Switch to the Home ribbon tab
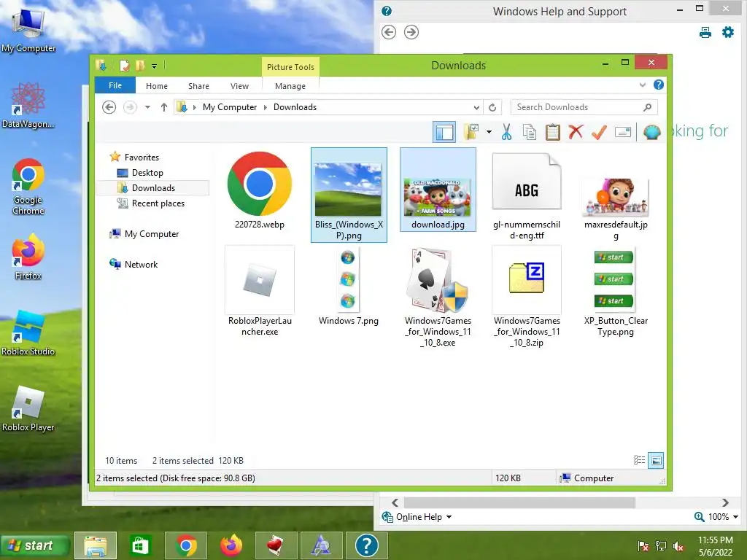The image size is (747, 560). [157, 86]
